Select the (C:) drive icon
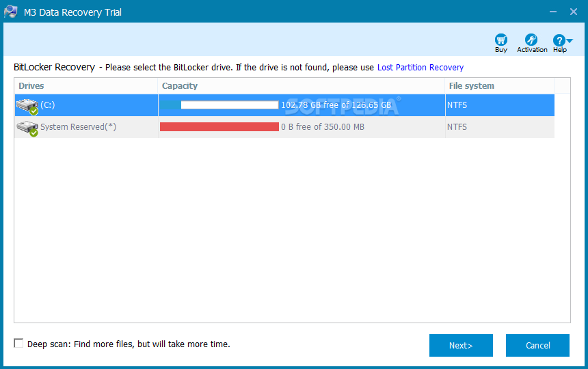 (x=27, y=107)
